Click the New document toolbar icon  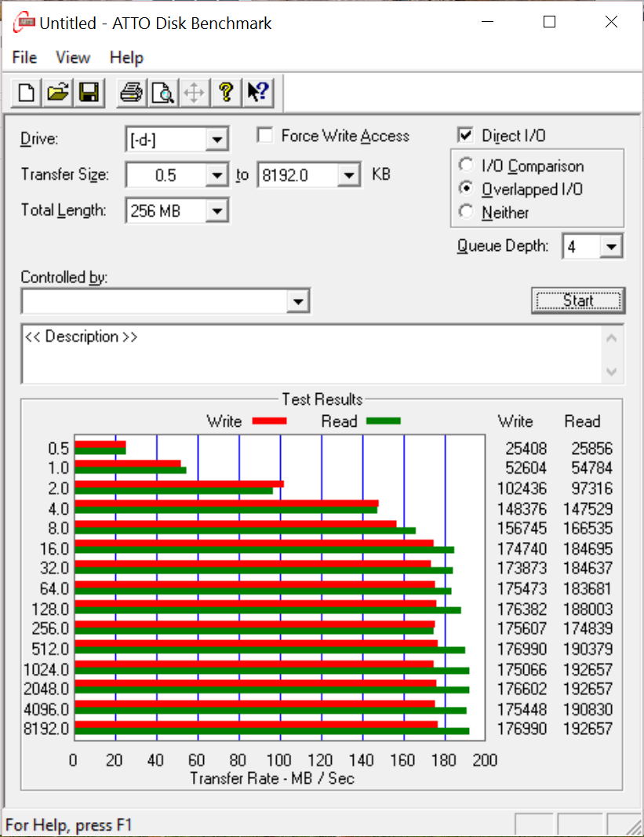pos(26,93)
